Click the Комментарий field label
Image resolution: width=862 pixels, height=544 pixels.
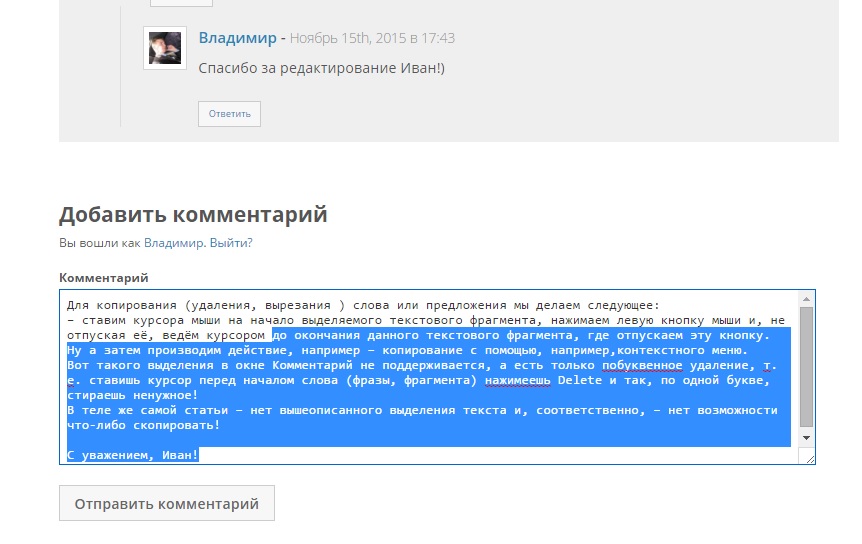point(104,277)
